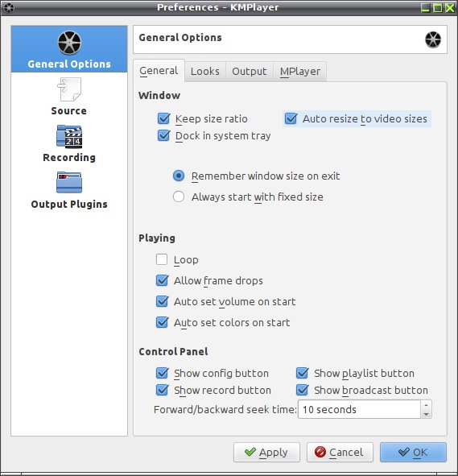Click the Apply button

point(266,453)
